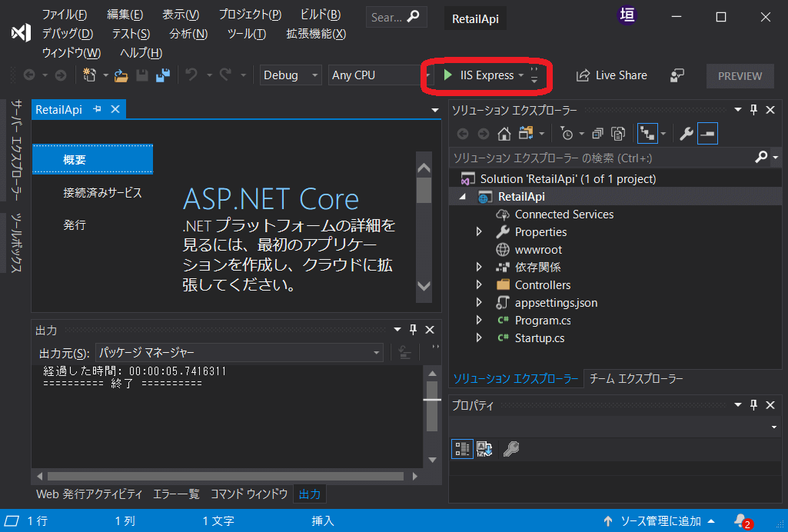This screenshot has width=788, height=532.
Task: Click the New Project toolbar icon
Action: point(89,75)
